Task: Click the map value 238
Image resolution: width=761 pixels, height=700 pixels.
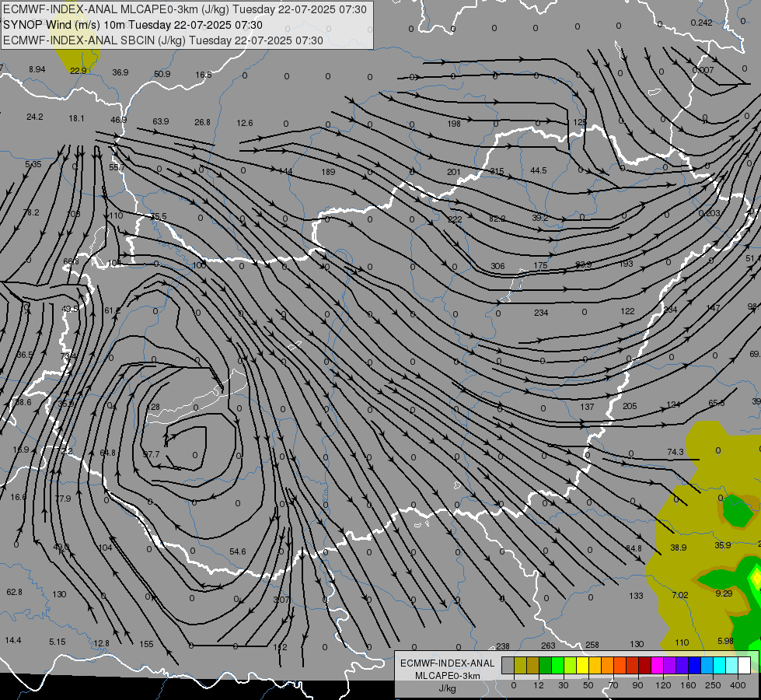Action: pyautogui.click(x=503, y=646)
